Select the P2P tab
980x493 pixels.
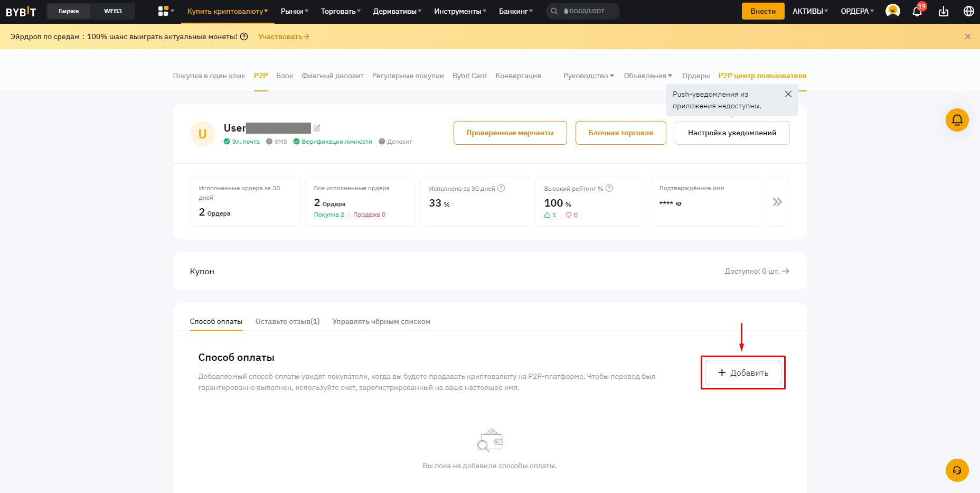pyautogui.click(x=261, y=76)
